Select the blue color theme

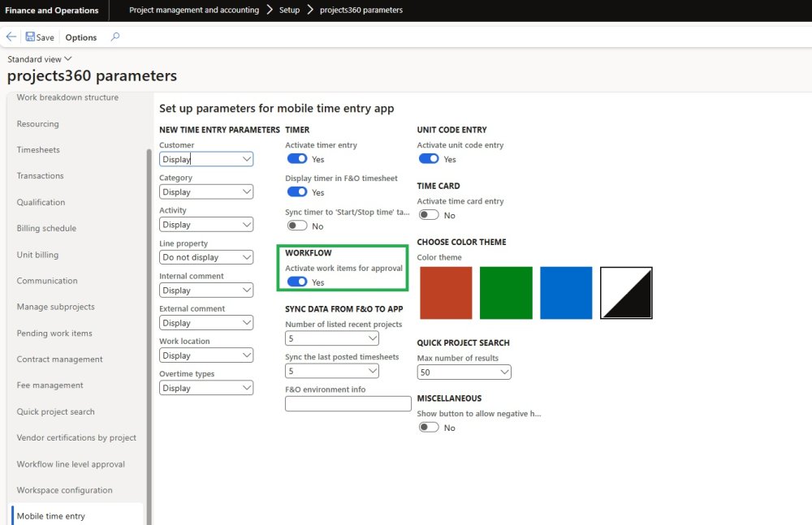coord(566,293)
